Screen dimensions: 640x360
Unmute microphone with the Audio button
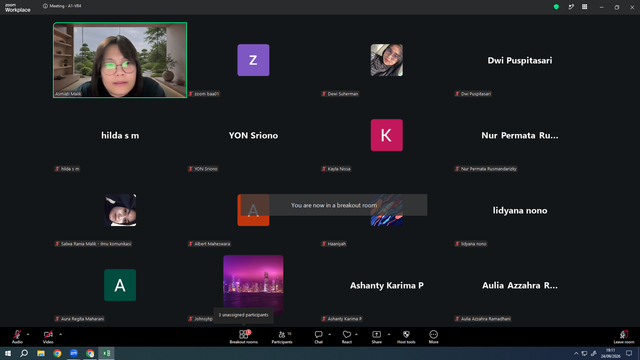pyautogui.click(x=17, y=336)
